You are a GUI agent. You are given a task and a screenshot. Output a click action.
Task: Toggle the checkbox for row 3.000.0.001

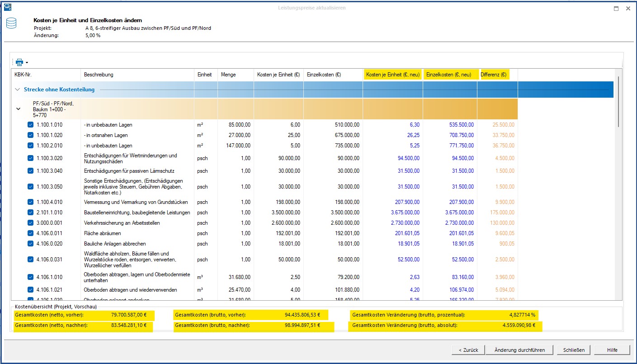tap(30, 223)
